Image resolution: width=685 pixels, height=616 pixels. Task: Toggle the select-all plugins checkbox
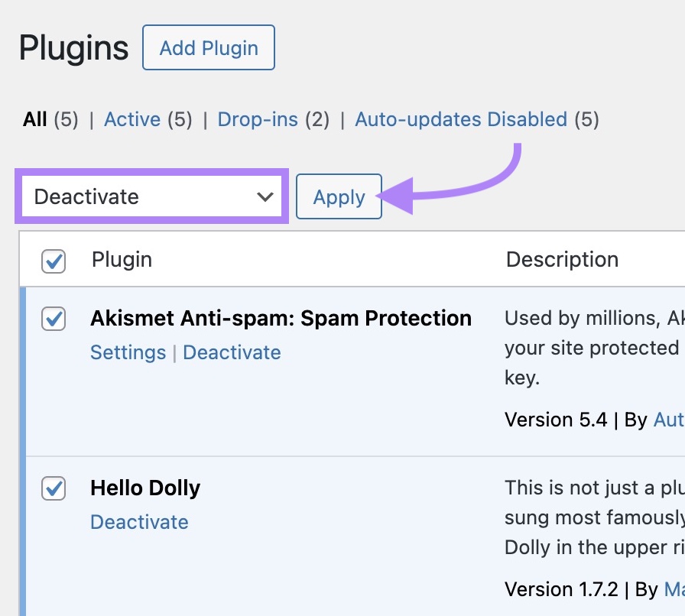pos(53,261)
